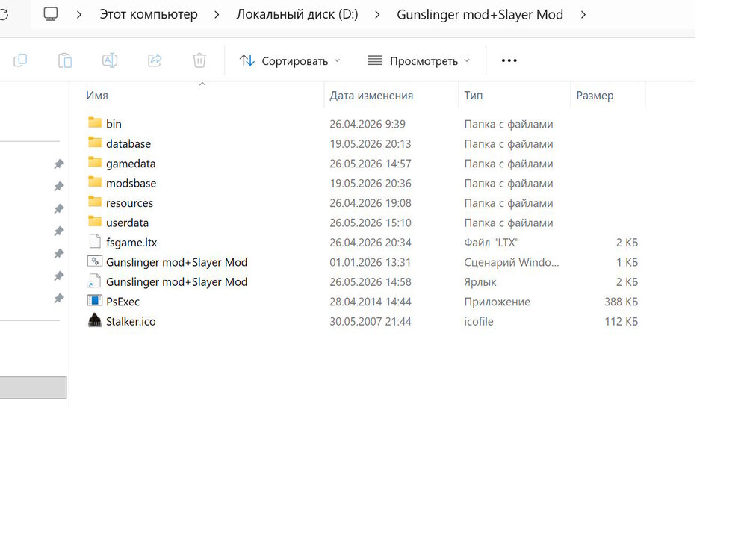Select the bin folder name

tap(114, 124)
